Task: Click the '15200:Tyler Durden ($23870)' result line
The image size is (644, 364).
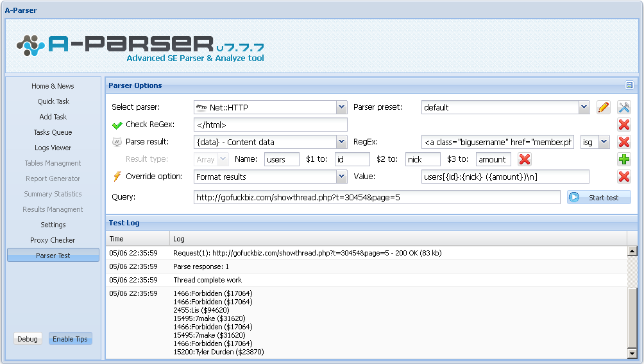Action: [x=219, y=352]
